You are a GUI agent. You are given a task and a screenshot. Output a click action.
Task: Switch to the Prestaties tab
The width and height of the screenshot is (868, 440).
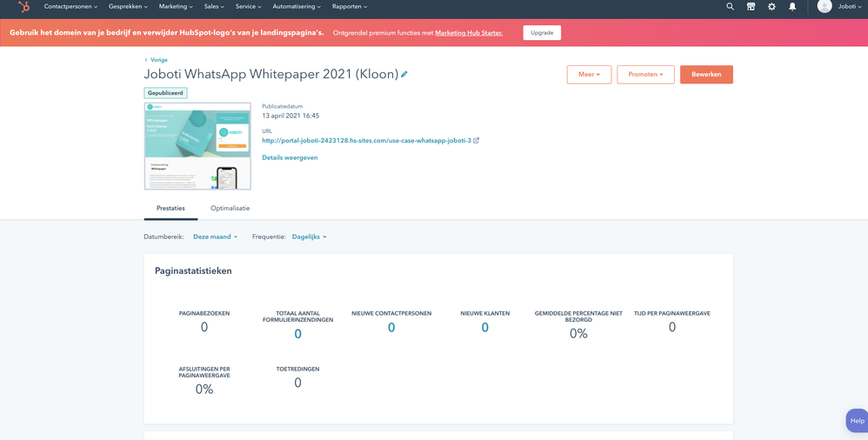(x=170, y=208)
